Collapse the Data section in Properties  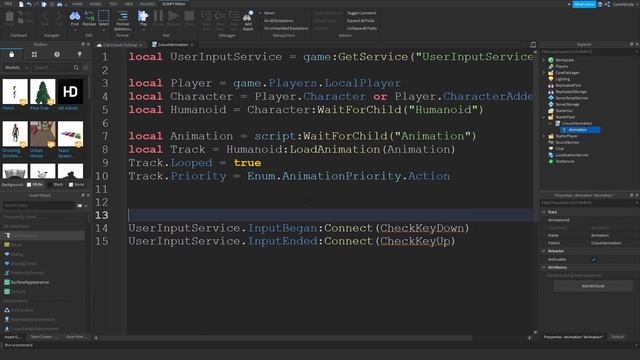coord(544,212)
